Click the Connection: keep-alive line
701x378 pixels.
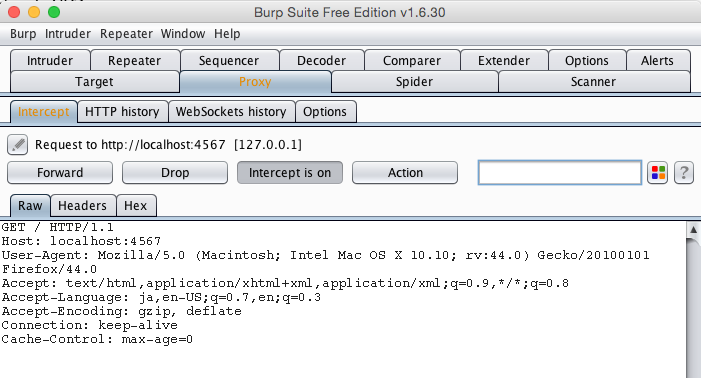pos(89,325)
